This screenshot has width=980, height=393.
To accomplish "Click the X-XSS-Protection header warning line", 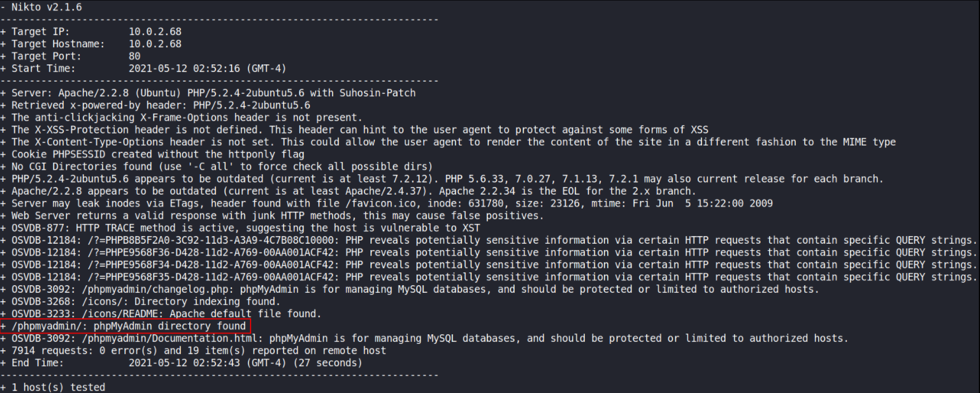I will click(x=355, y=130).
